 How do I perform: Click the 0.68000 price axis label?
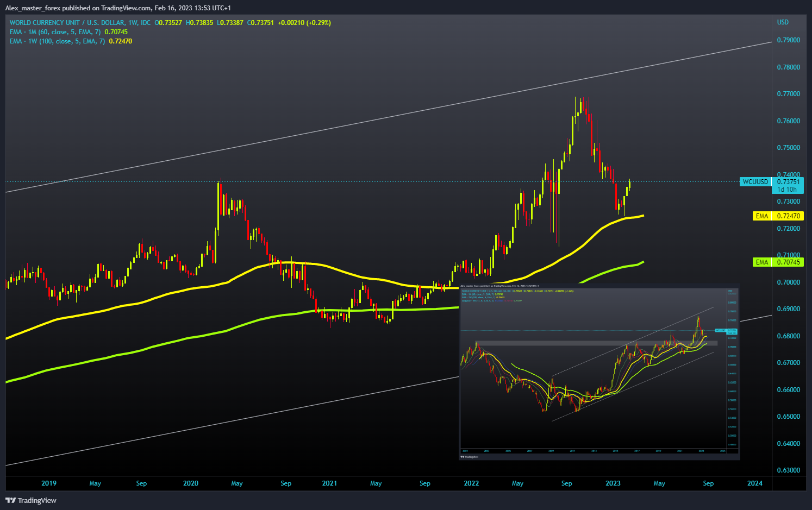pos(788,336)
